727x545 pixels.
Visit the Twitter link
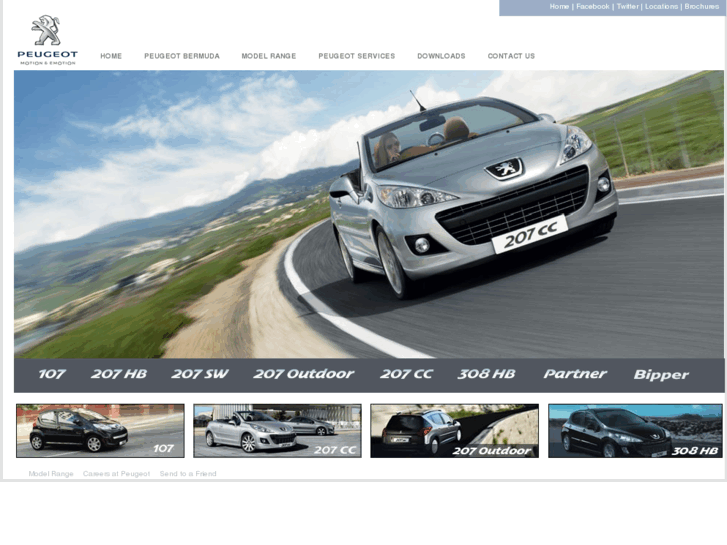(628, 6)
